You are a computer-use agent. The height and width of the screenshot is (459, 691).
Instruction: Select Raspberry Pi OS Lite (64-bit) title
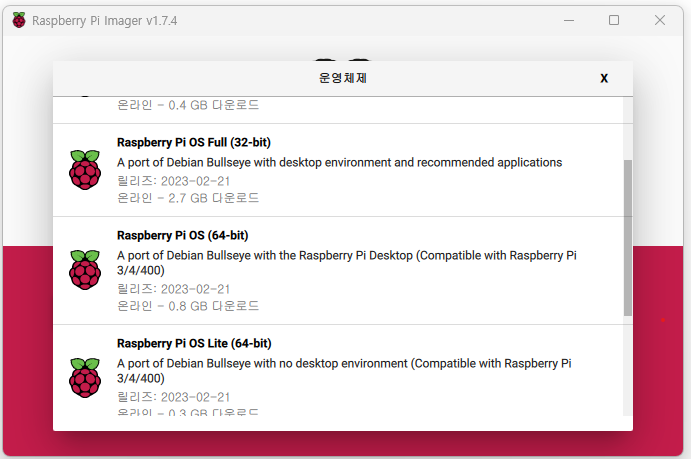(194, 343)
